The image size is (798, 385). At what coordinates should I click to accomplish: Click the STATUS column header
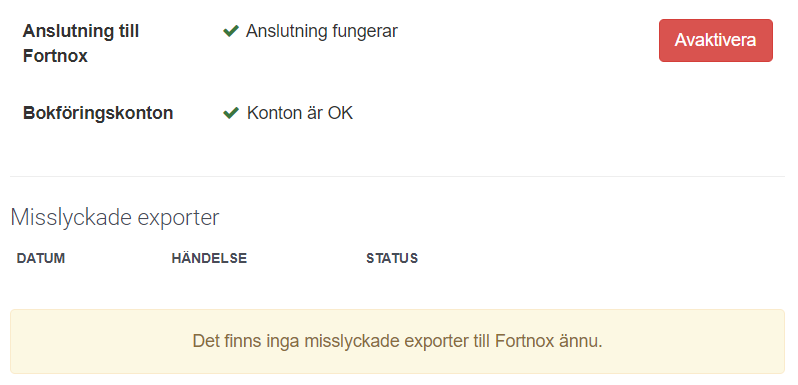[x=392, y=258]
